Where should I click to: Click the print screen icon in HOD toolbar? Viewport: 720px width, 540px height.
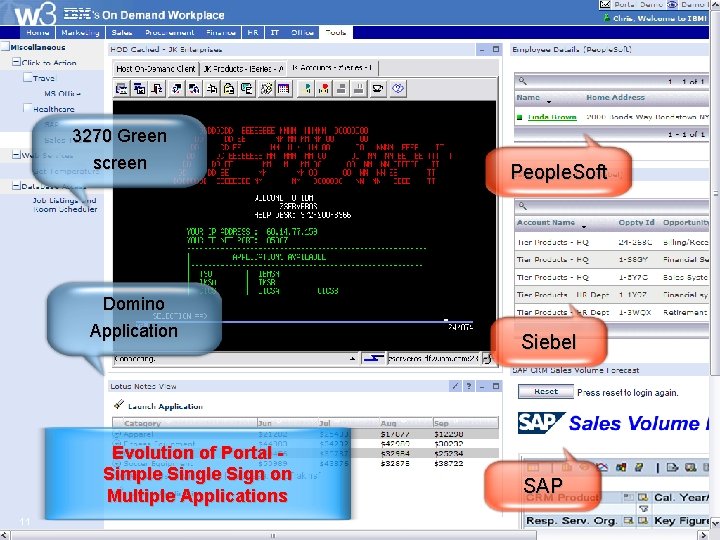[x=122, y=89]
